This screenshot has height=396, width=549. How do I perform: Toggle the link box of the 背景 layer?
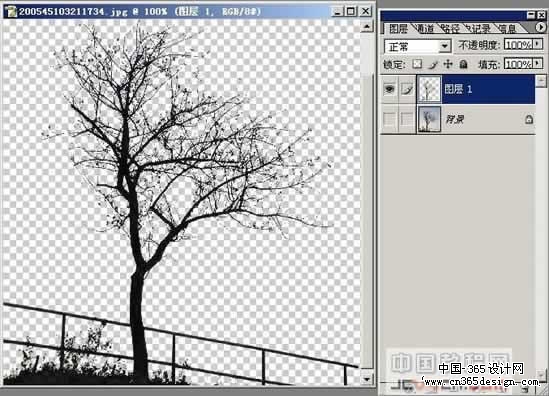tap(407, 119)
